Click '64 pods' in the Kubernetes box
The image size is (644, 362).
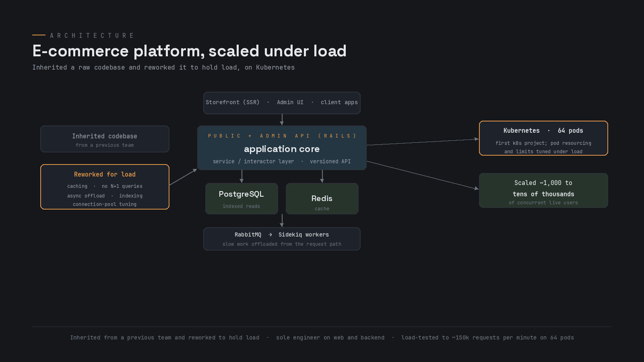coord(570,130)
